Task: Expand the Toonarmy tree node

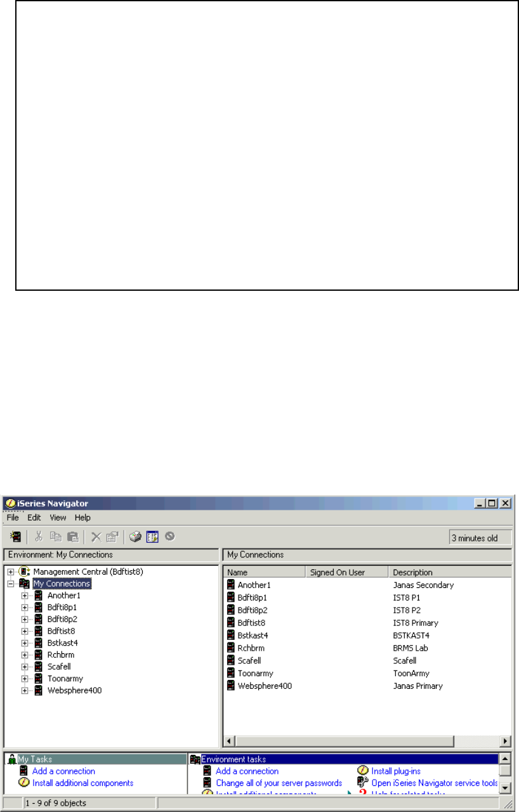Action: (x=25, y=679)
